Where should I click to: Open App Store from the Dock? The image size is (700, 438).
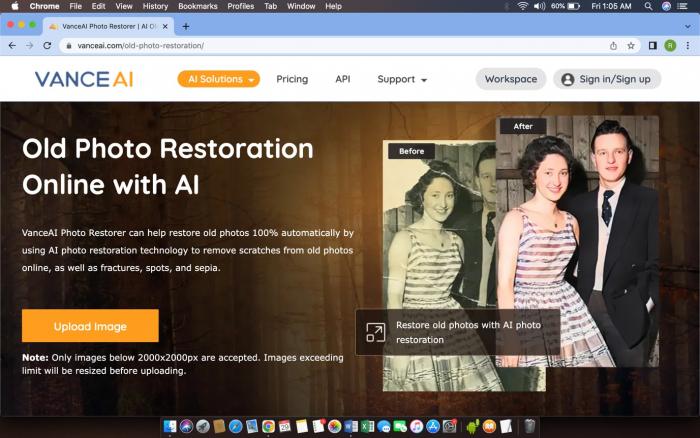click(x=433, y=427)
